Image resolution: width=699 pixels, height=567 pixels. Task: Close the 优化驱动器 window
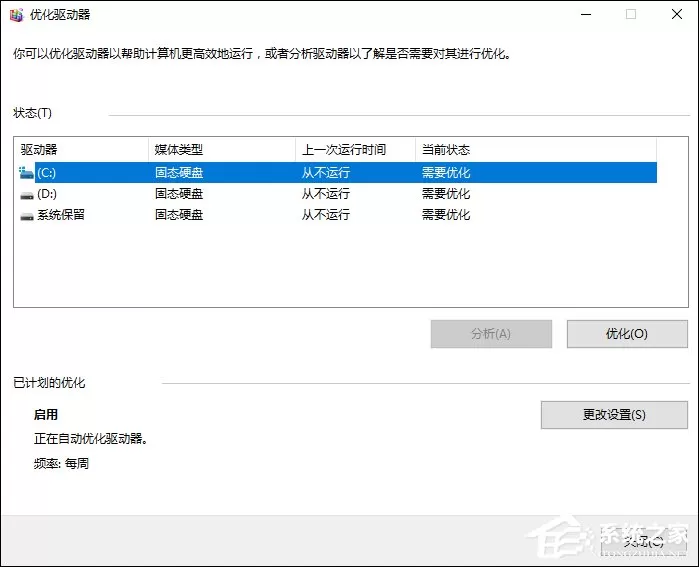pos(676,14)
